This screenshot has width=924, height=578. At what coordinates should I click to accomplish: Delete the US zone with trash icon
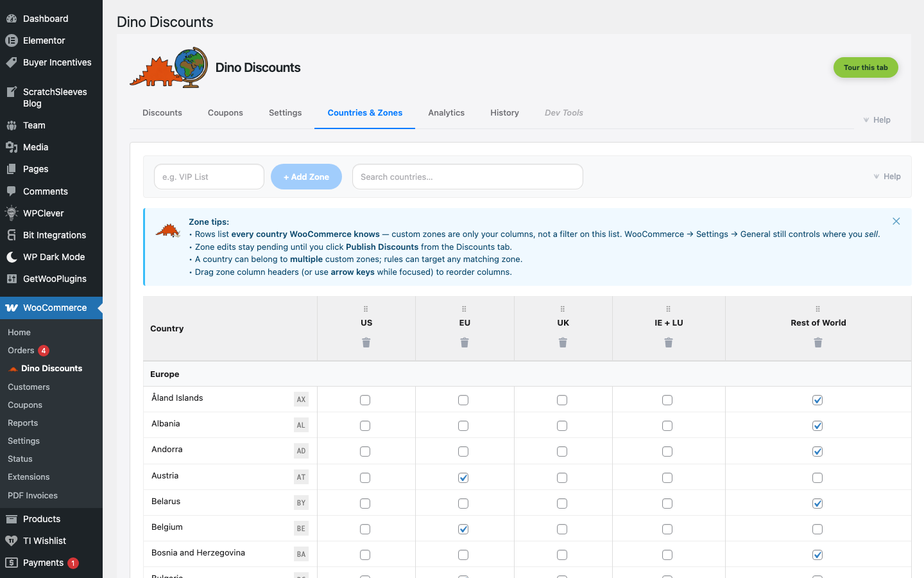tap(366, 342)
